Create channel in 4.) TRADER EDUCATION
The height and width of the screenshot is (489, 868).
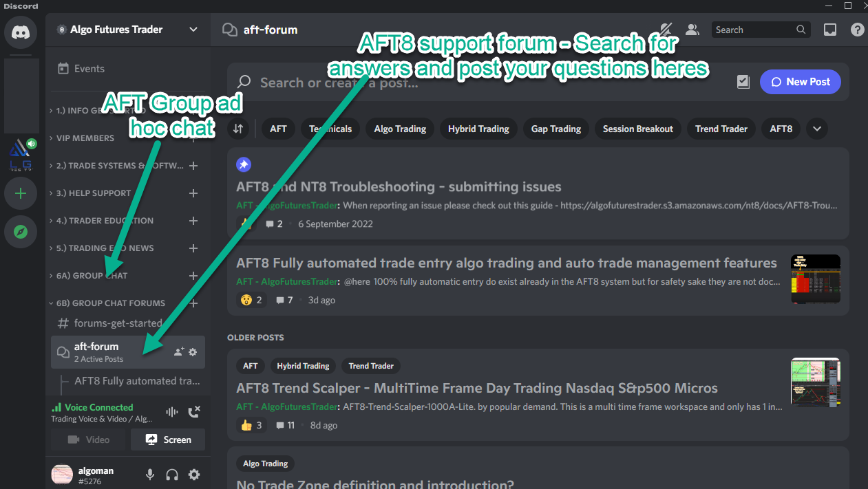tap(193, 221)
